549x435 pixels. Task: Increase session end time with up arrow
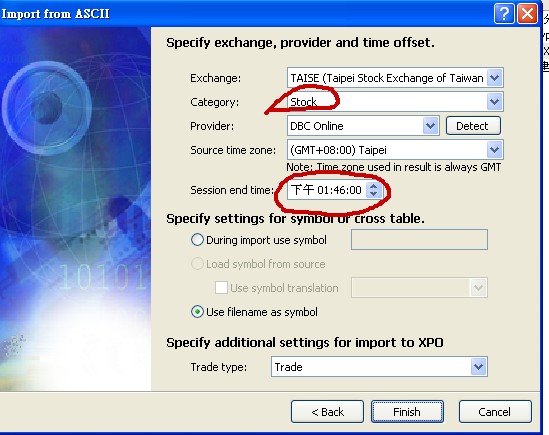[x=373, y=186]
